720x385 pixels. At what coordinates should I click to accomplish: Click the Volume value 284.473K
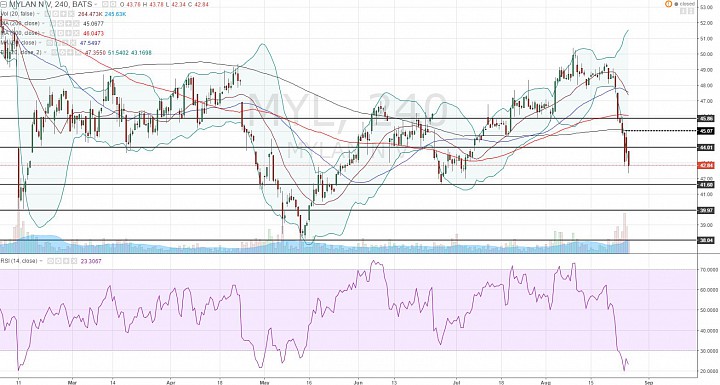pos(90,14)
